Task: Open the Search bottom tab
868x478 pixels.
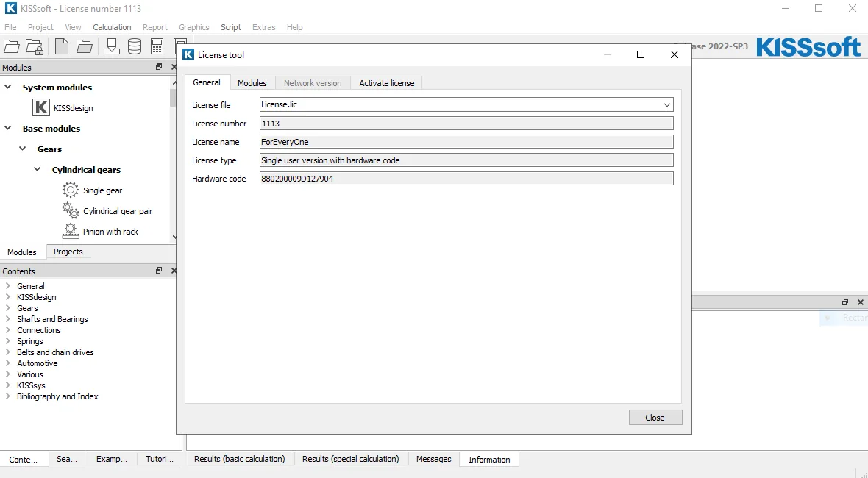Action: [67, 459]
